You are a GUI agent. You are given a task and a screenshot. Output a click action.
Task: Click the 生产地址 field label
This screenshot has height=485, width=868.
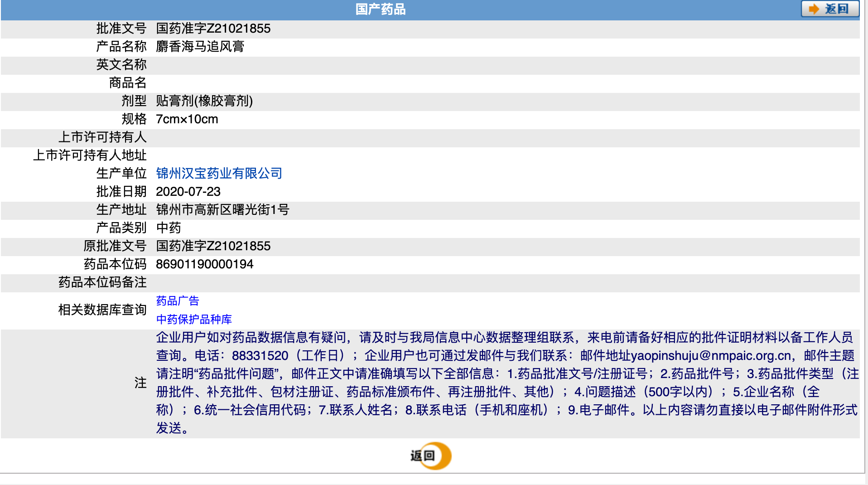pyautogui.click(x=121, y=210)
